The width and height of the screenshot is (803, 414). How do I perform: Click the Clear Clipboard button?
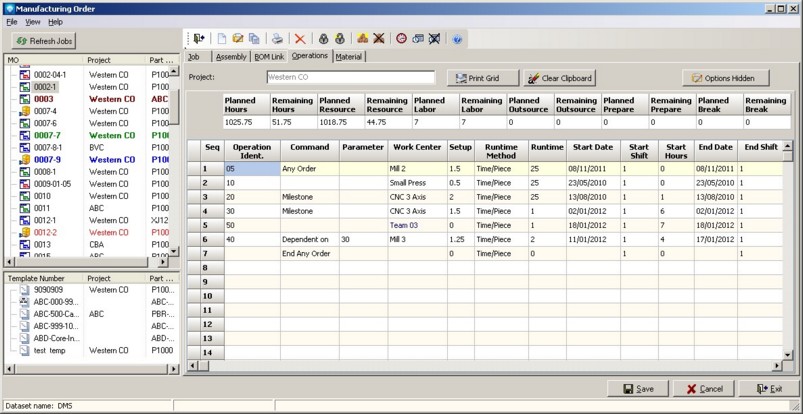point(560,78)
